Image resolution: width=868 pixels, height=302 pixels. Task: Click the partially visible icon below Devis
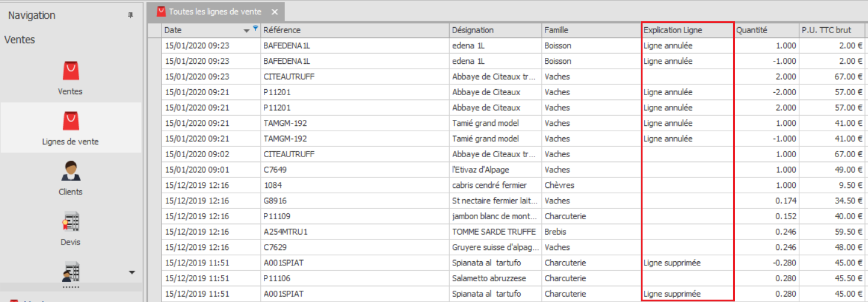[x=70, y=272]
